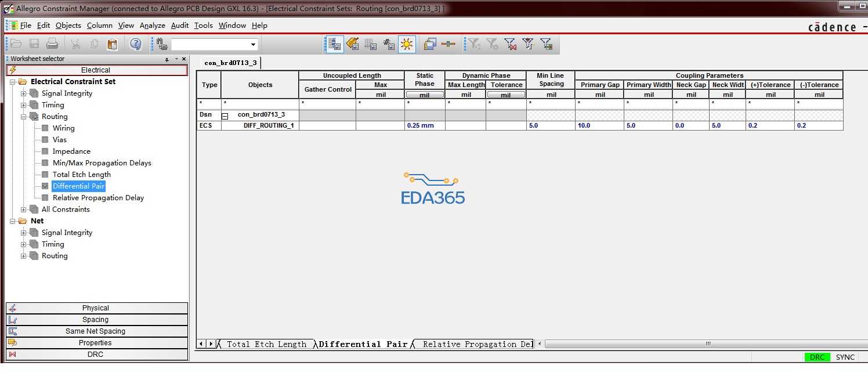The width and height of the screenshot is (868, 376).
Task: Click the Paste clipboard icon
Action: [113, 44]
